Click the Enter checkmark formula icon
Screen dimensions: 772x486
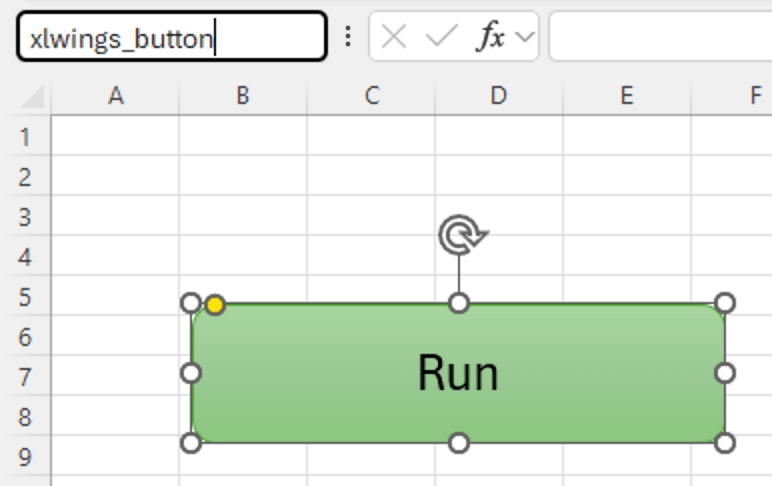[440, 38]
